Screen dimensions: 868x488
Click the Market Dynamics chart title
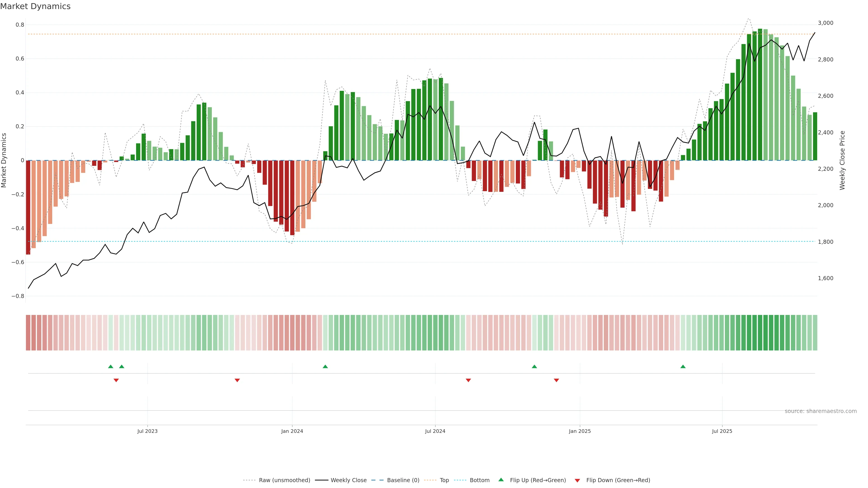pos(35,6)
